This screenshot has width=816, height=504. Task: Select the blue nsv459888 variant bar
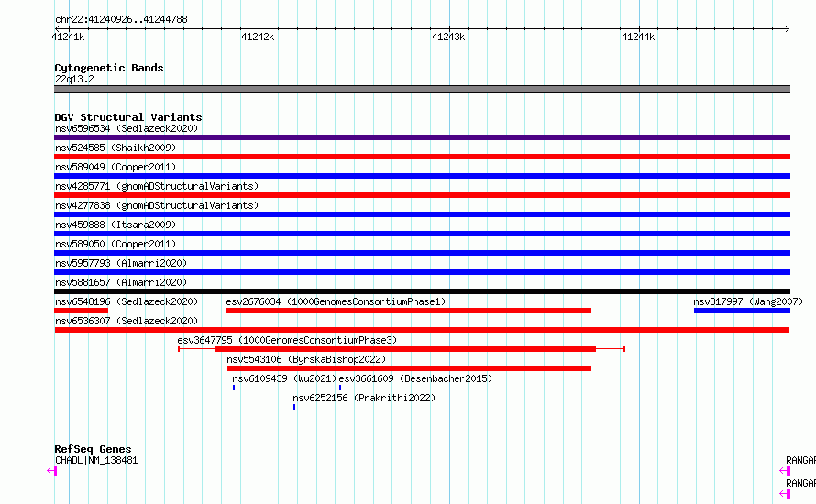(x=422, y=234)
